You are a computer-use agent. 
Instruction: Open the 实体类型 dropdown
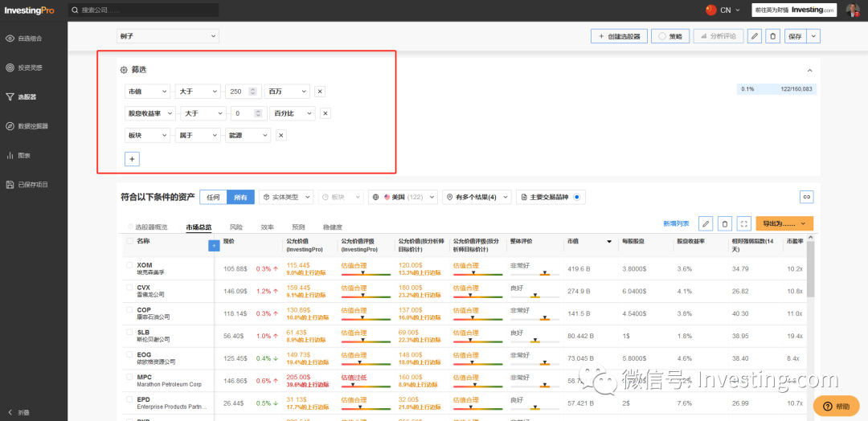coord(286,197)
